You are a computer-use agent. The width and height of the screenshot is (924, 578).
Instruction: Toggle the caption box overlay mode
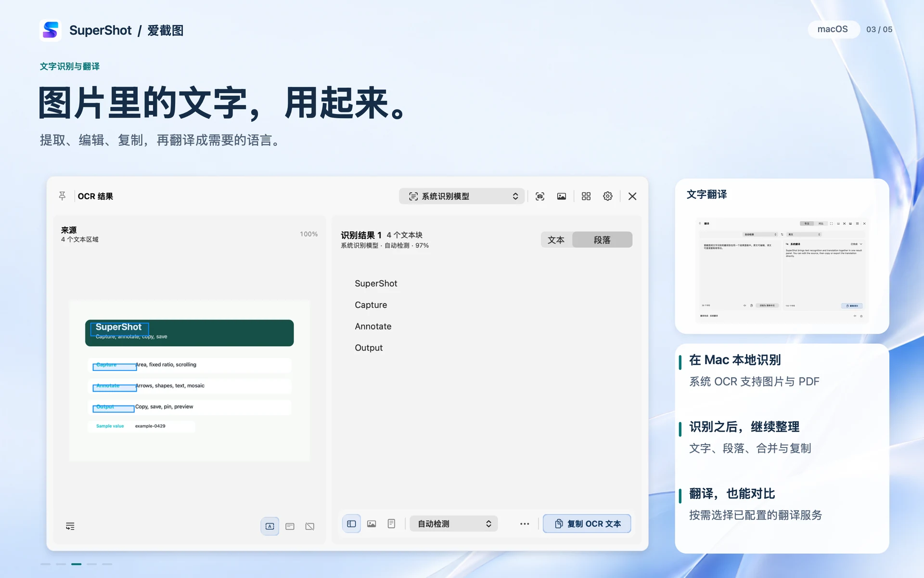(x=290, y=526)
